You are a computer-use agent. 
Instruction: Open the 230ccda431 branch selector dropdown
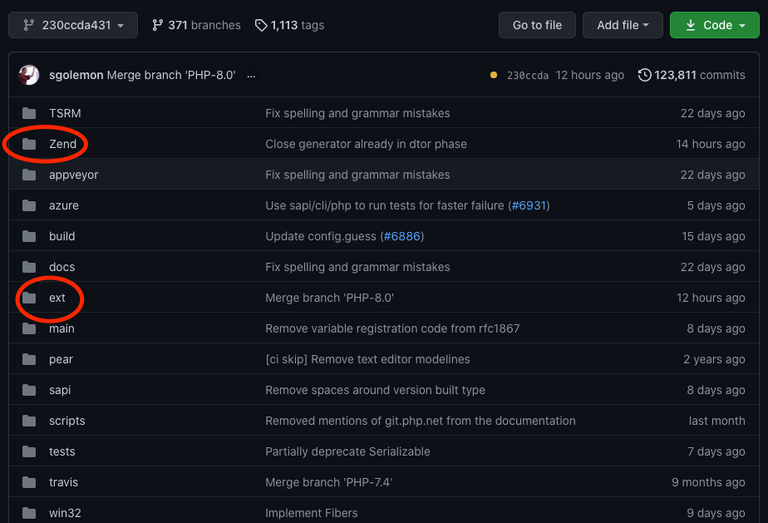click(x=73, y=25)
